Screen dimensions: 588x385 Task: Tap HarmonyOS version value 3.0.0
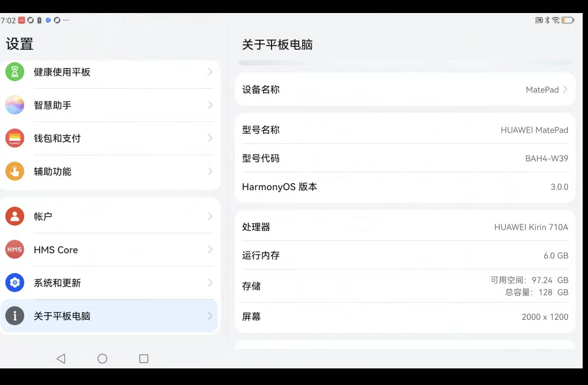click(559, 187)
